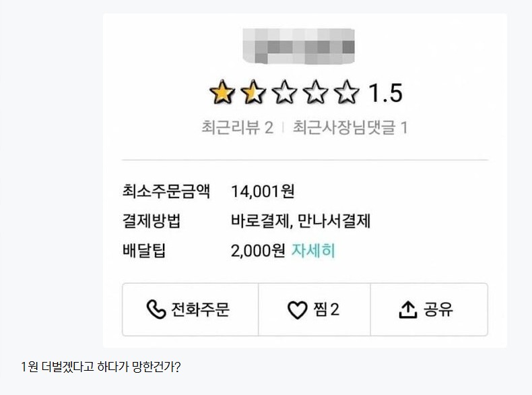Click the share upload icon
This screenshot has height=395, width=532.
407,309
